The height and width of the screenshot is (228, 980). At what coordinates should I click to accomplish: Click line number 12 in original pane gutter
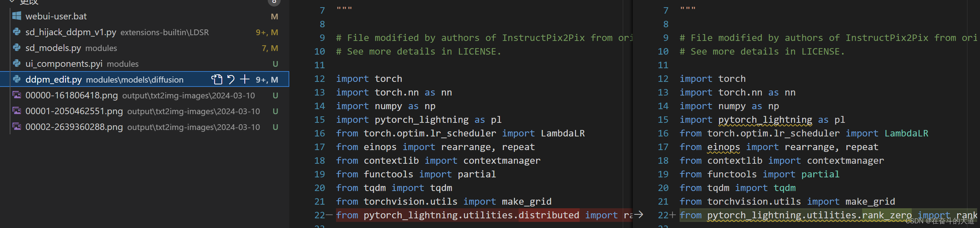[x=319, y=79]
